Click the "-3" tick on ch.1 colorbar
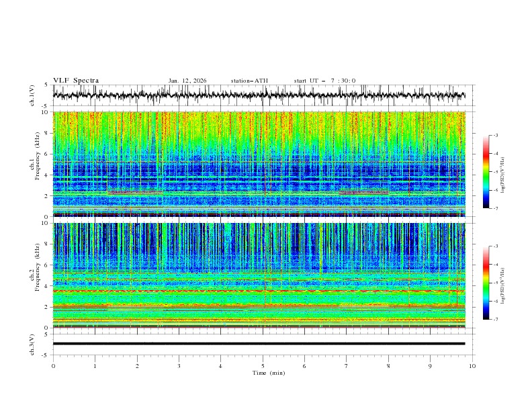 (496, 135)
